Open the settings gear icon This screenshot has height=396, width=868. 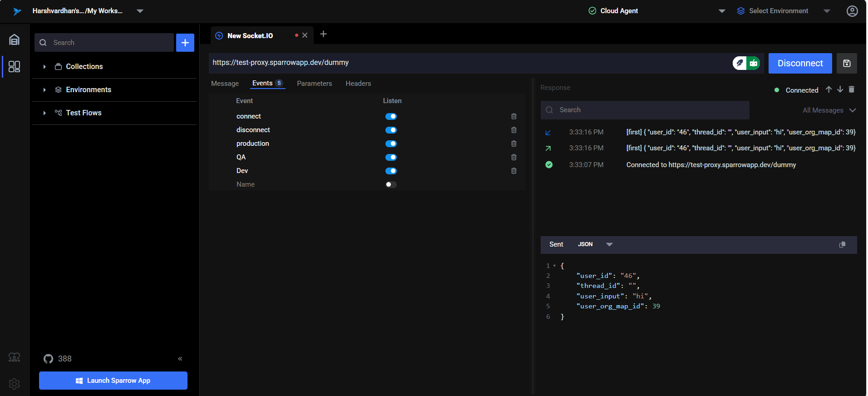[15, 384]
